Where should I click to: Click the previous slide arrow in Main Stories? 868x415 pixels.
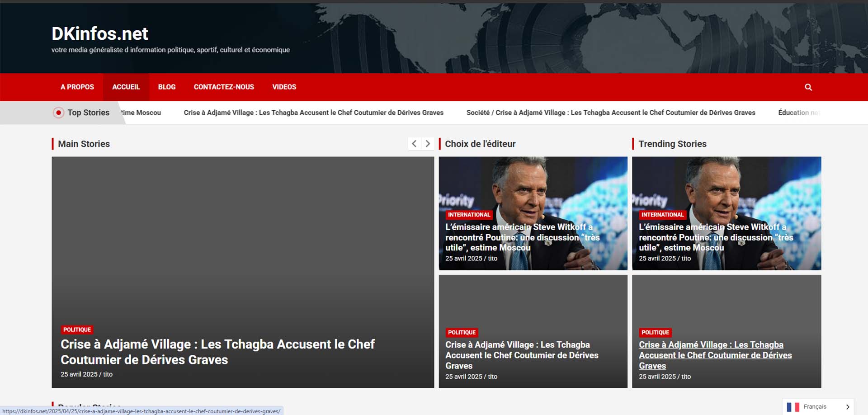414,144
